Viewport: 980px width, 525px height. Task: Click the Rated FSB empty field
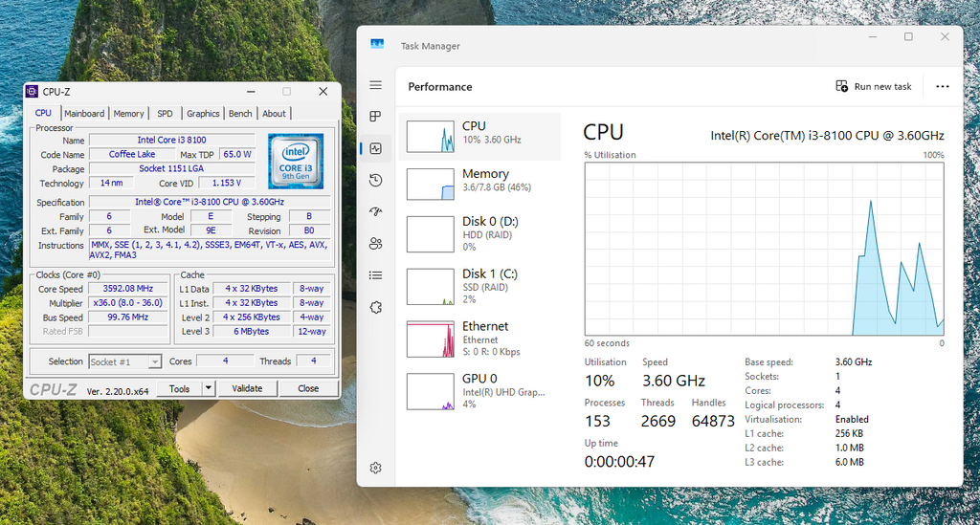[x=128, y=332]
